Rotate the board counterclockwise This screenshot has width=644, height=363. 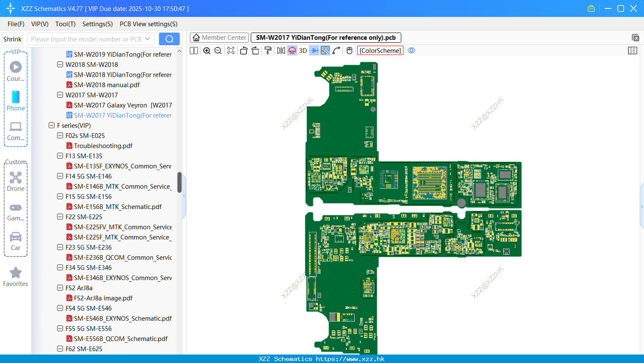pos(244,50)
